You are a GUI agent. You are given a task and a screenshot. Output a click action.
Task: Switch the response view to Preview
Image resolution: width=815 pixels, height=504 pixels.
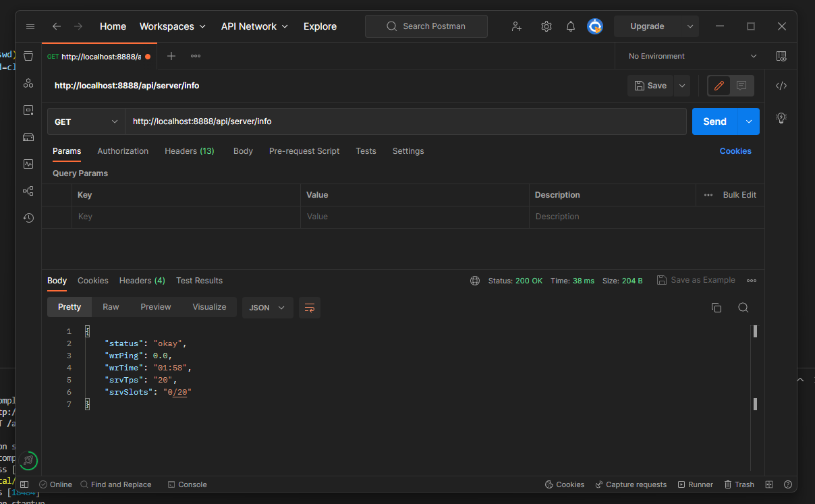pyautogui.click(x=156, y=307)
